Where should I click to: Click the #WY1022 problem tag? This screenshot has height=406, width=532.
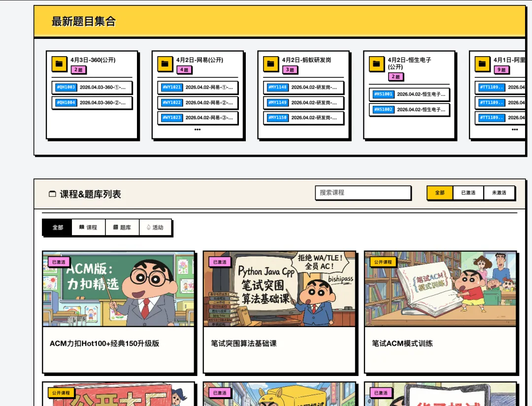coord(172,102)
